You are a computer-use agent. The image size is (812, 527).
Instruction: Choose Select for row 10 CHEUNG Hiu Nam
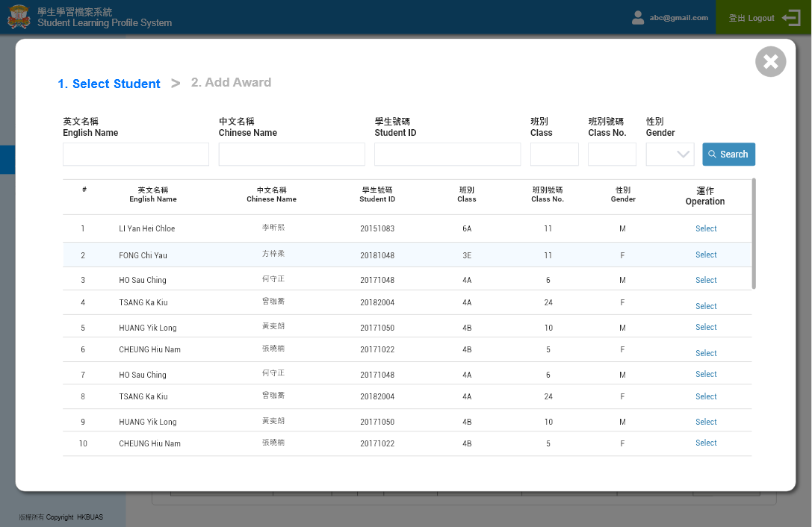point(706,443)
